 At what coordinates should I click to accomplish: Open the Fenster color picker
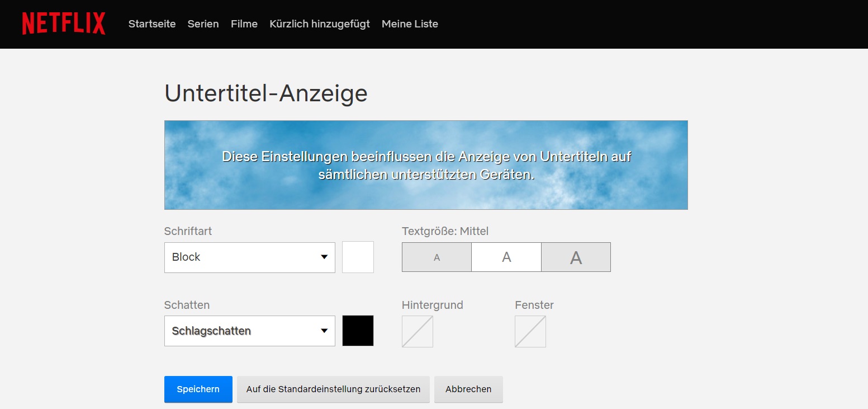[530, 331]
